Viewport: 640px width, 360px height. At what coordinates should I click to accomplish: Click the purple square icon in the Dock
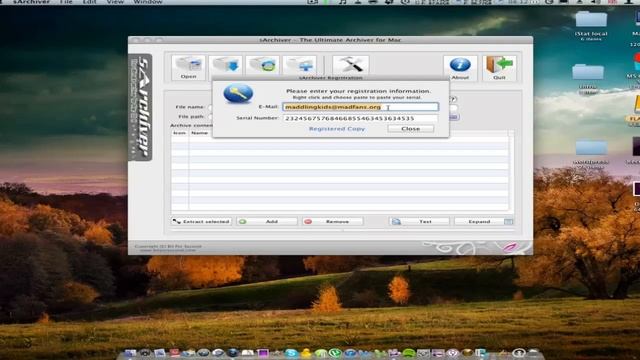coord(262,353)
